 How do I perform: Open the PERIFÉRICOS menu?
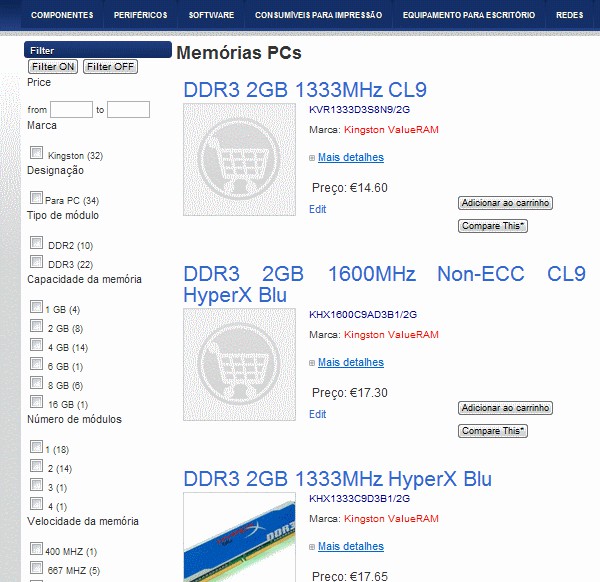[140, 15]
